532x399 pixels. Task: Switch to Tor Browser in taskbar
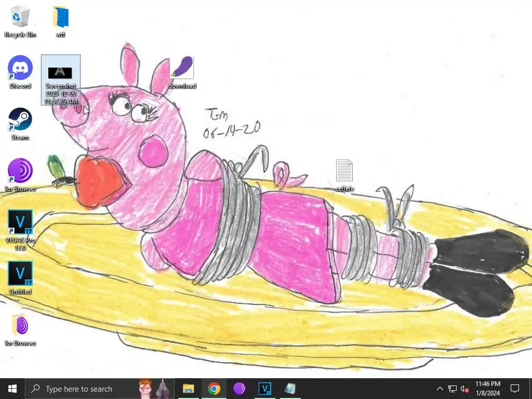click(239, 389)
